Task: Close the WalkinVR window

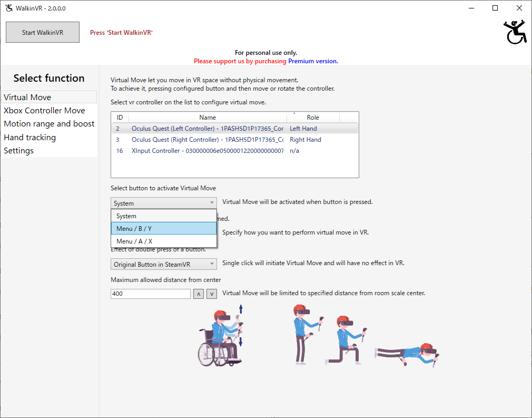Action: [x=519, y=8]
